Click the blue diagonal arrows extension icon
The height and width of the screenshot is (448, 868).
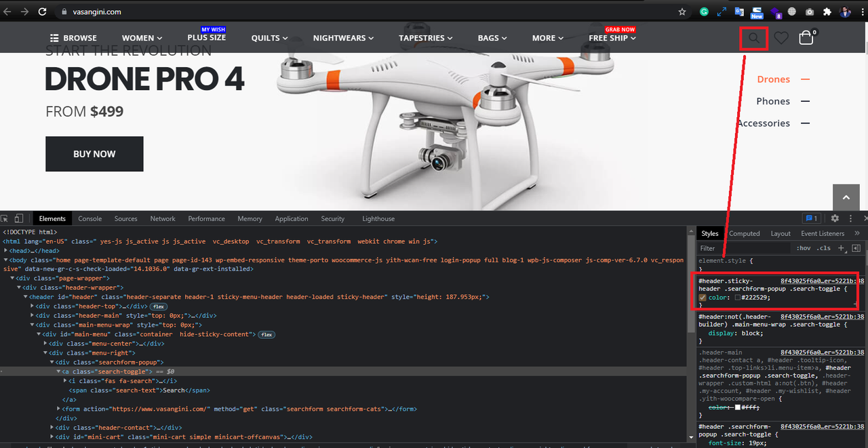(x=722, y=12)
